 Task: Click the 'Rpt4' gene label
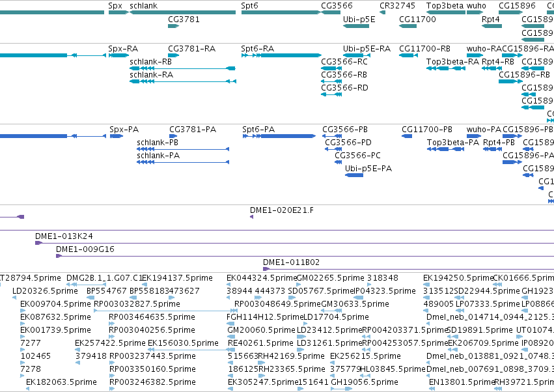pos(491,19)
